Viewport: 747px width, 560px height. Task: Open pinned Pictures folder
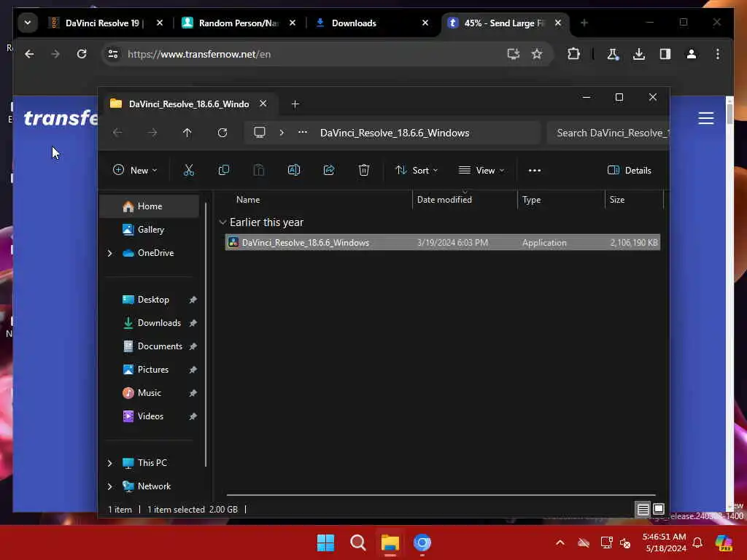tap(153, 370)
